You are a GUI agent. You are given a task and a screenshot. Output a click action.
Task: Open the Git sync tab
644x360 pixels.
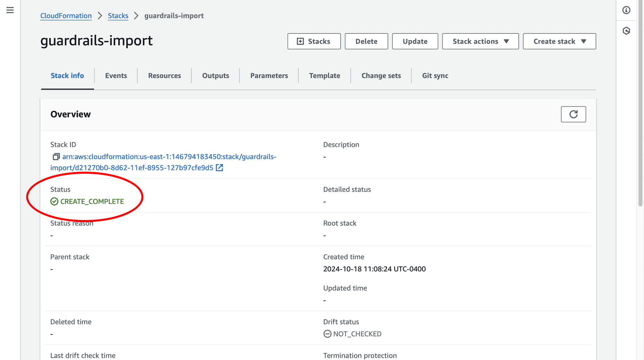tap(435, 76)
